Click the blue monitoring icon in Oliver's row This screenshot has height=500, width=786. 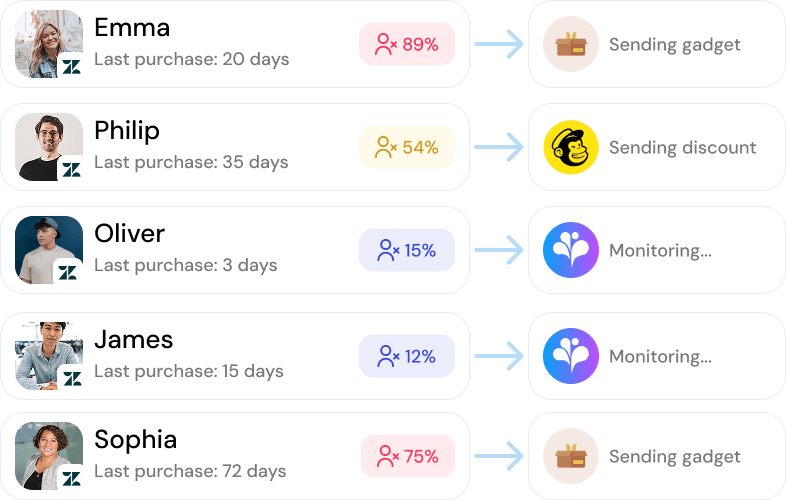point(571,250)
